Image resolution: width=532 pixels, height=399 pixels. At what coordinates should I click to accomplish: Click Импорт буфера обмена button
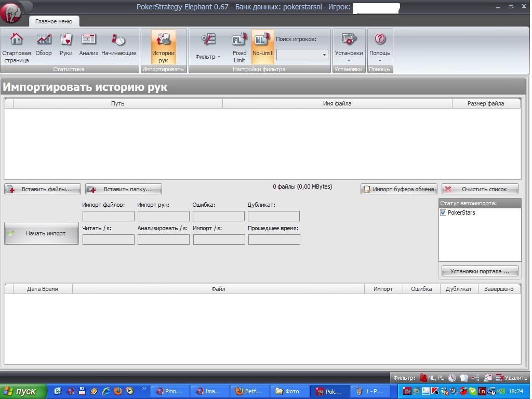click(x=398, y=189)
